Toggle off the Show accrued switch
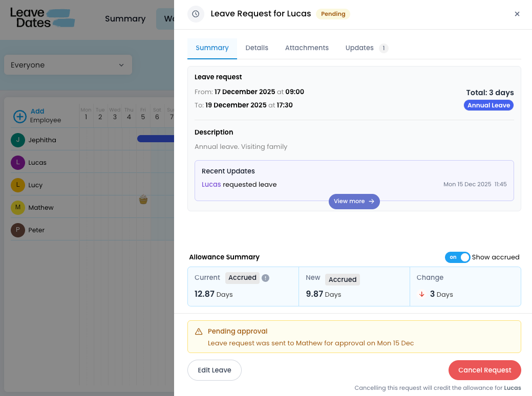532x396 pixels. click(x=457, y=257)
